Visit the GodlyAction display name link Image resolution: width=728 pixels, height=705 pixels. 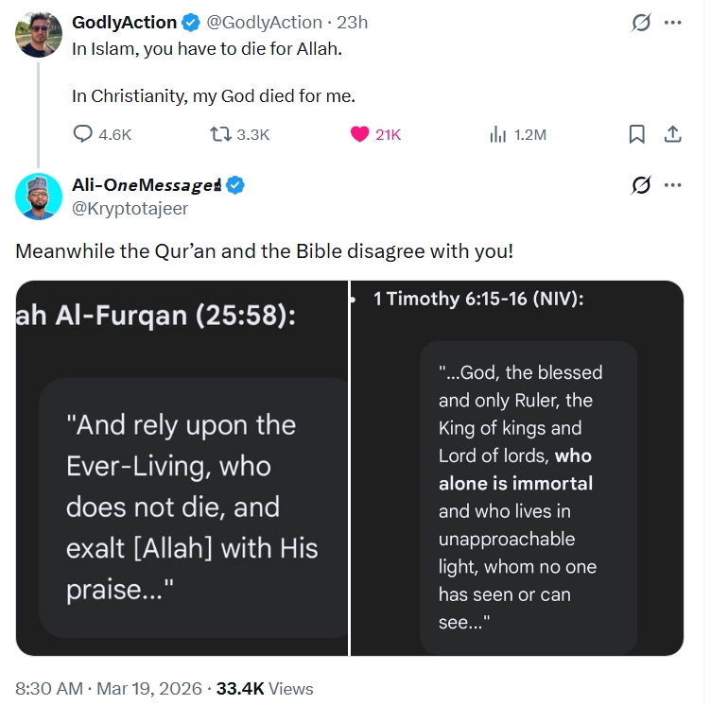[x=125, y=23]
